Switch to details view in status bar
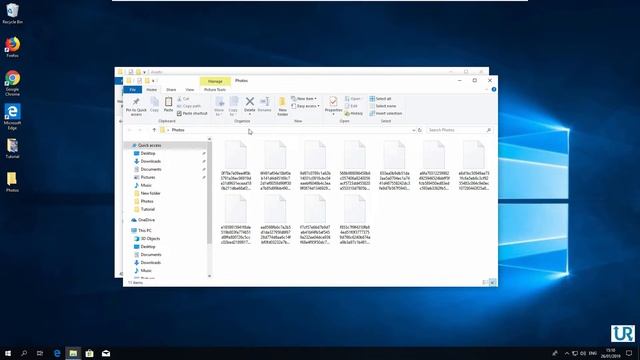The image size is (640, 360). click(x=485, y=282)
